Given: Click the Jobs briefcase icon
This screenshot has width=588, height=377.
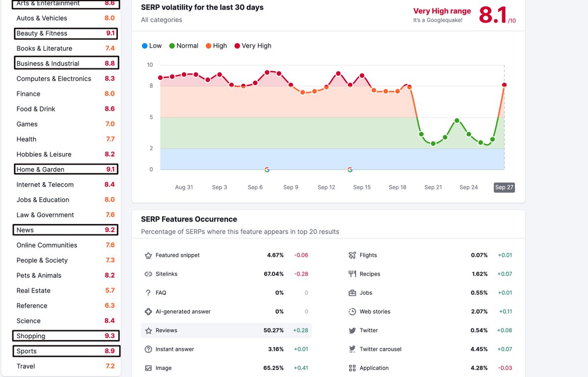Looking at the screenshot, I should tap(352, 293).
